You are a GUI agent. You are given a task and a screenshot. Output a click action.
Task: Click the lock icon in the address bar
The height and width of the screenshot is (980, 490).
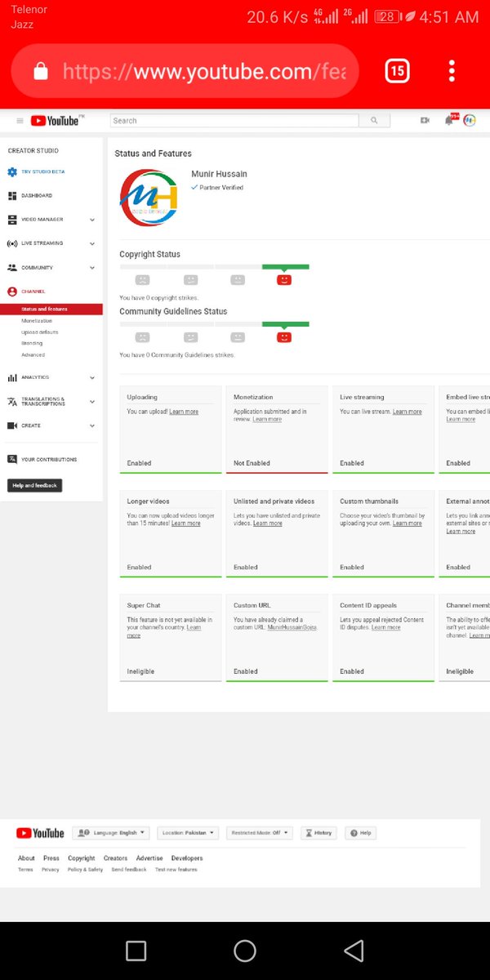41,72
